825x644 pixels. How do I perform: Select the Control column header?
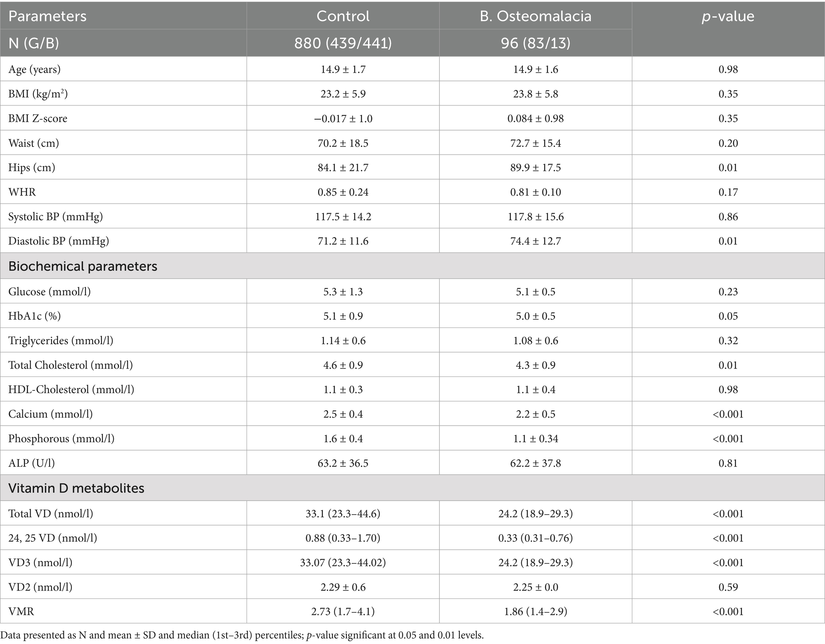pyautogui.click(x=343, y=16)
